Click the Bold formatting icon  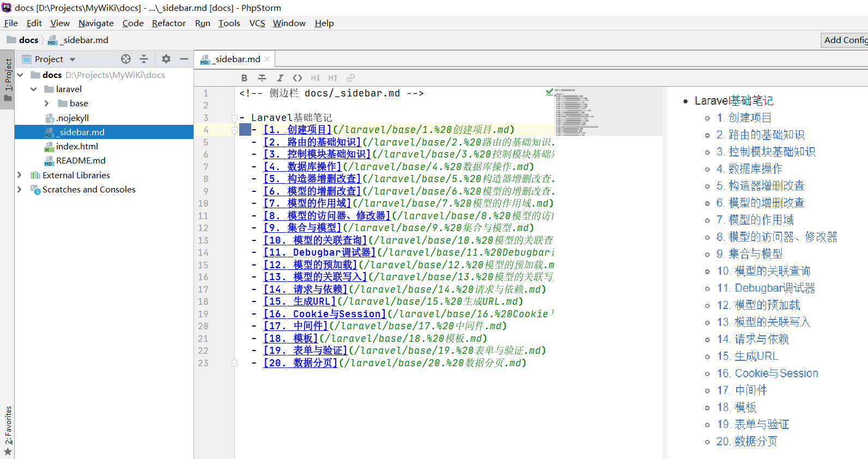click(244, 78)
